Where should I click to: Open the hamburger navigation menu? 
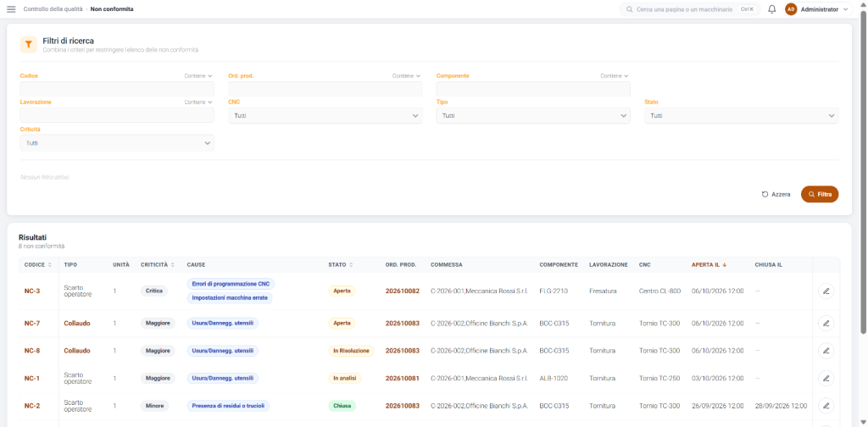11,9
